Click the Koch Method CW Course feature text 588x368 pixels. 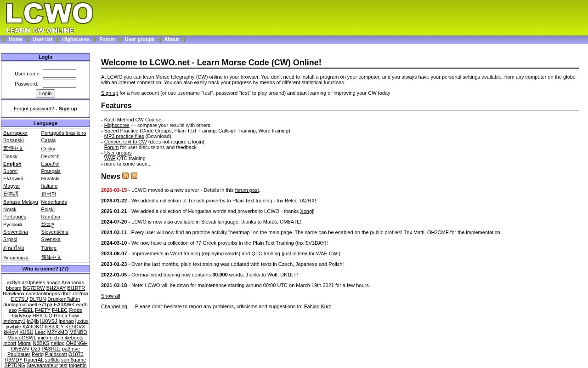point(133,120)
